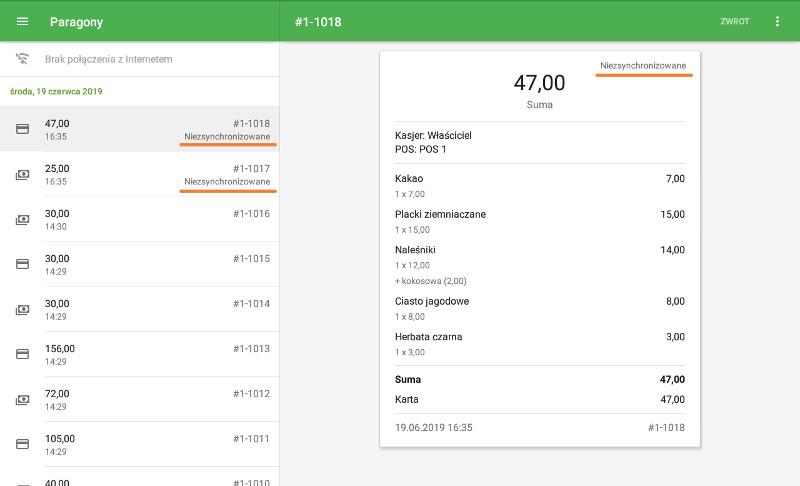Click cash payment icon for receipt #1-1017
The height and width of the screenshot is (486, 800).
22,175
